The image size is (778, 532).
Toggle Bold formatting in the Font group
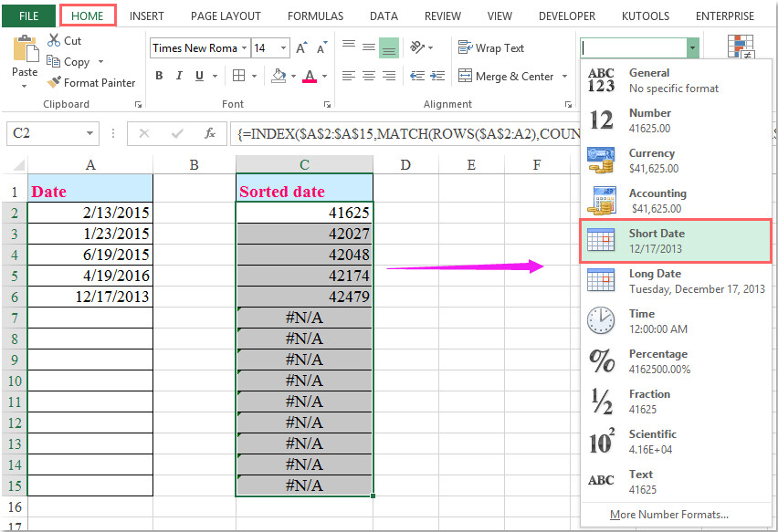click(161, 76)
